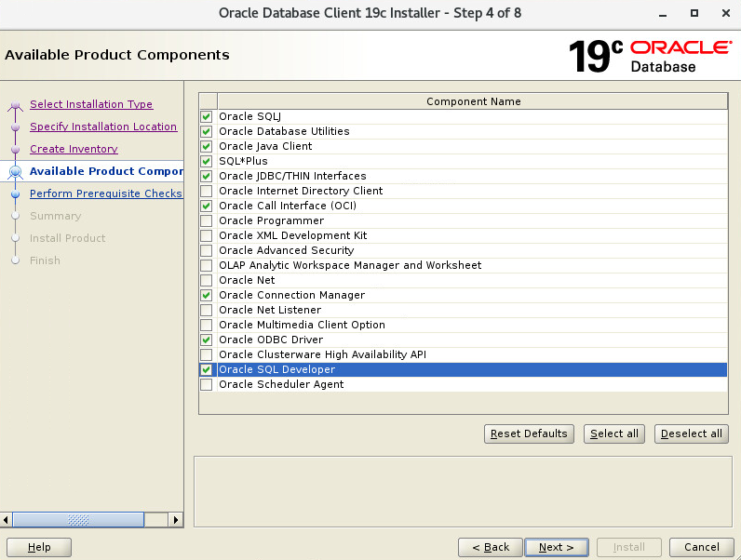Select the Oracle Database Utilities row text
This screenshot has width=741, height=560.
284,131
